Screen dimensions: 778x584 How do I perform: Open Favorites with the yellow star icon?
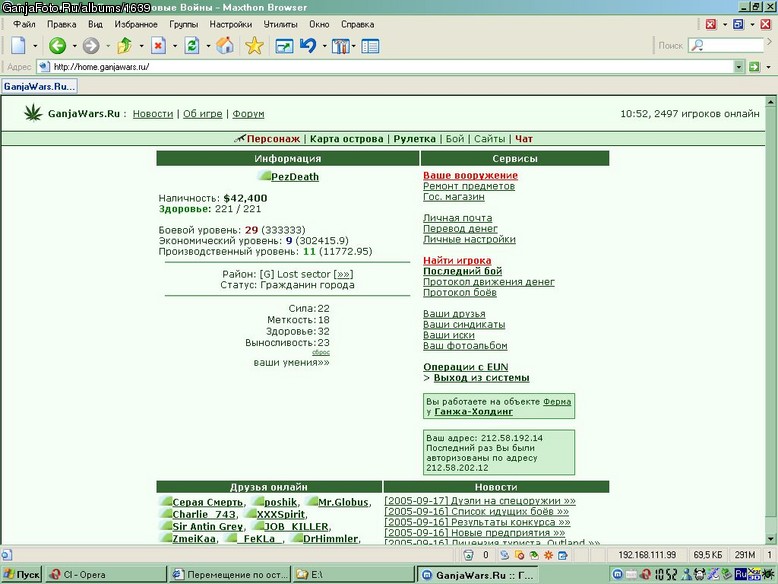(x=254, y=46)
